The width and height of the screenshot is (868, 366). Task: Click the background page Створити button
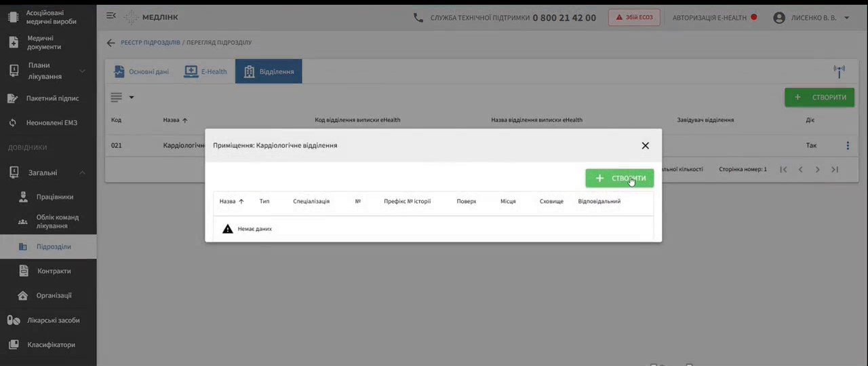pyautogui.click(x=819, y=97)
